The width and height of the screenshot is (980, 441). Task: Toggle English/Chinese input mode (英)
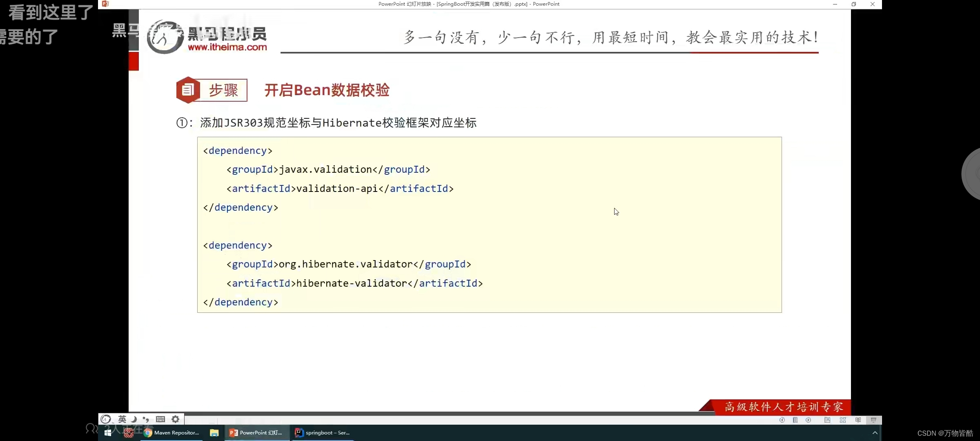(122, 419)
